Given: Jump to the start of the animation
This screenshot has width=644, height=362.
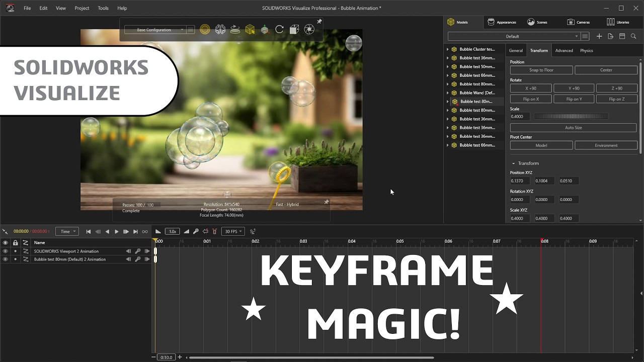Looking at the screenshot, I should (x=89, y=231).
